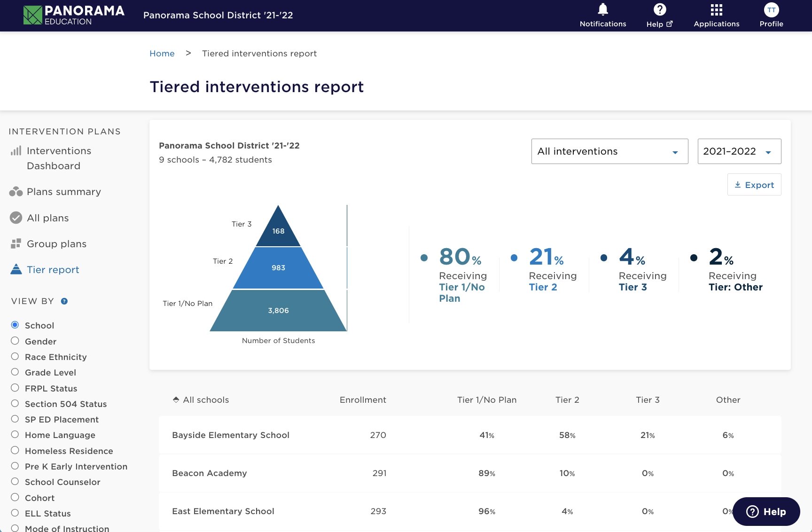
Task: Select the Bayside Elementary School row
Action: point(231,435)
